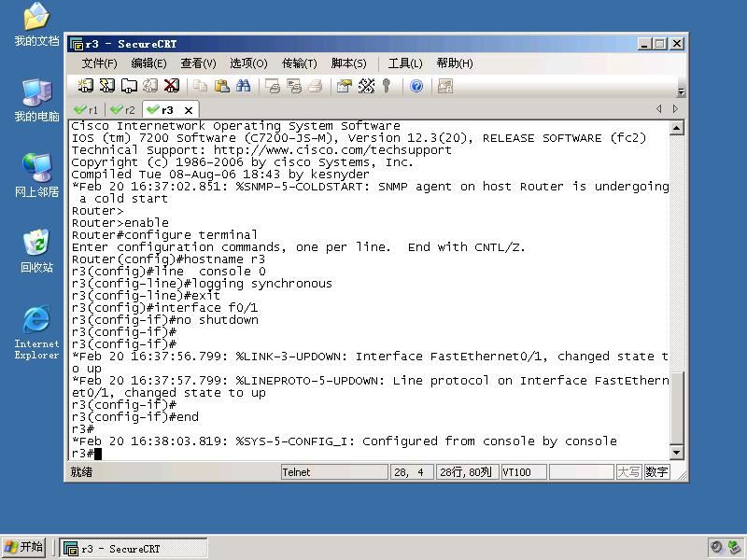Open the 选项(O) menu
This screenshot has height=560, width=747.
pyautogui.click(x=248, y=63)
